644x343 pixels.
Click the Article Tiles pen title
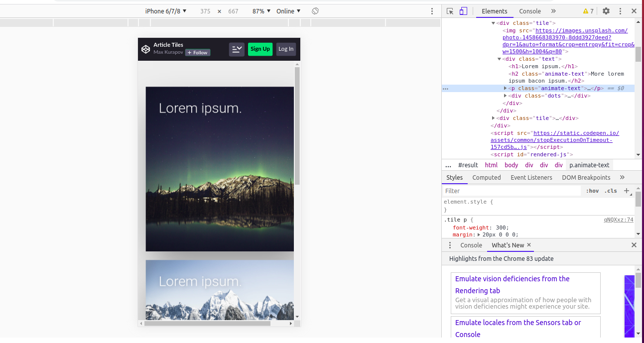168,45
